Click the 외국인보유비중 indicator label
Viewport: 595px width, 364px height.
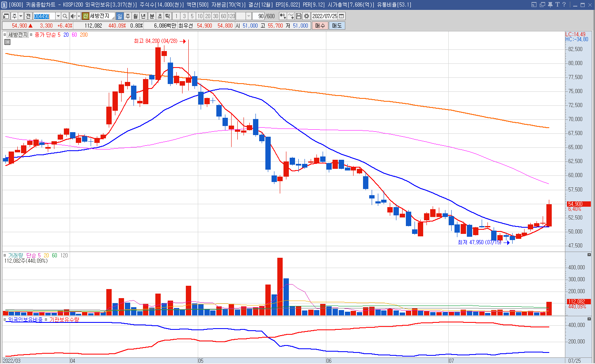25,320
